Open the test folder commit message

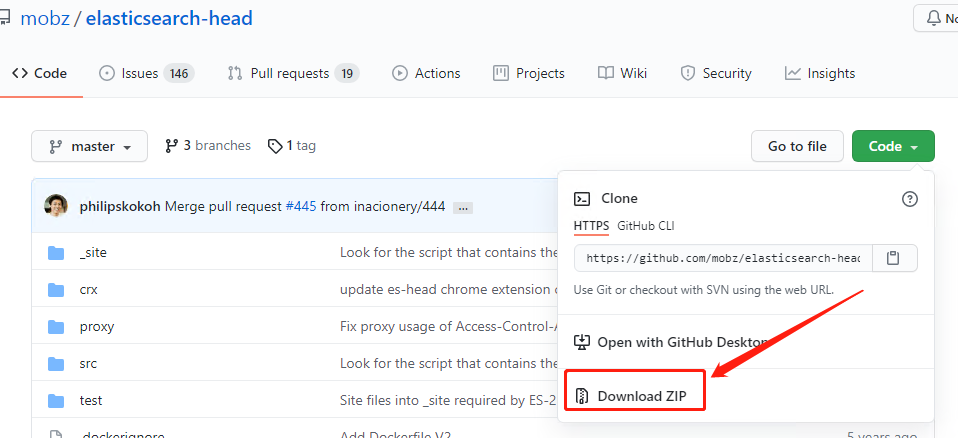click(448, 401)
